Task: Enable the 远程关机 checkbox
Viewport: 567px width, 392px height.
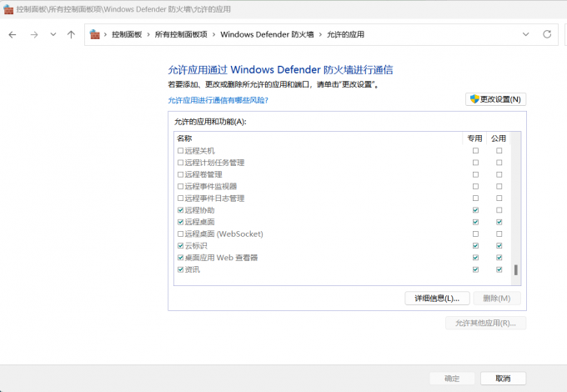Action: coord(180,151)
